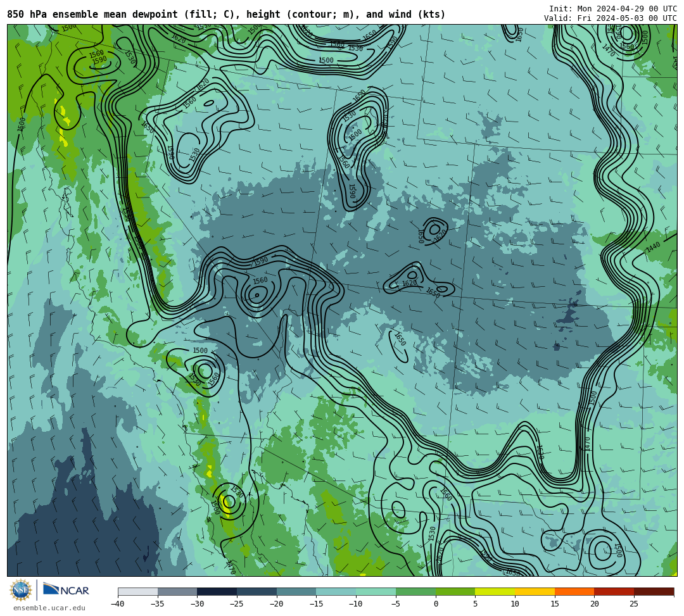This screenshot has width=684, height=616.
Task: Click the -5 colorbar tick label
Action: [396, 604]
